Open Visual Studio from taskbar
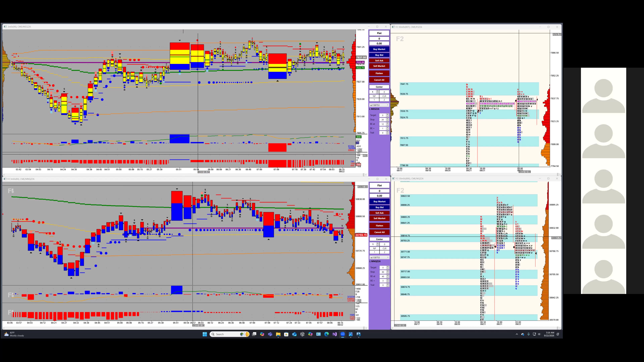644x362 pixels. 335,334
